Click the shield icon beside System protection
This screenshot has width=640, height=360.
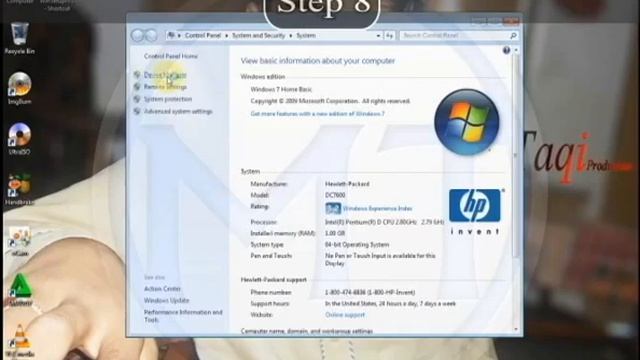[x=137, y=99]
